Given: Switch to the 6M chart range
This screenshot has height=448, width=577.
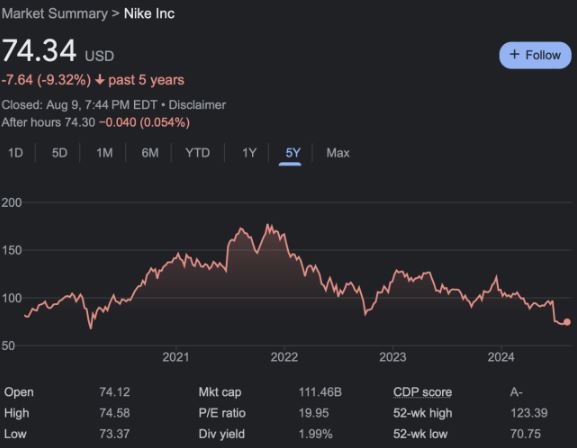Looking at the screenshot, I should point(150,153).
